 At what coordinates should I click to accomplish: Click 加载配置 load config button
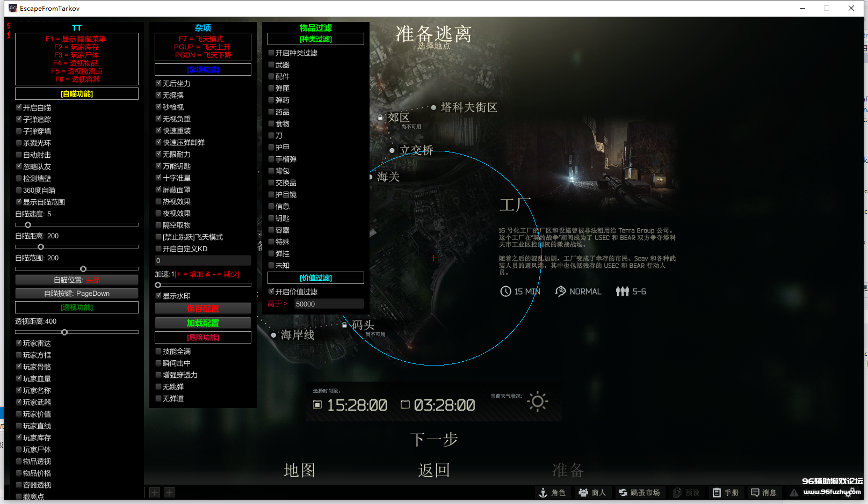coord(203,323)
